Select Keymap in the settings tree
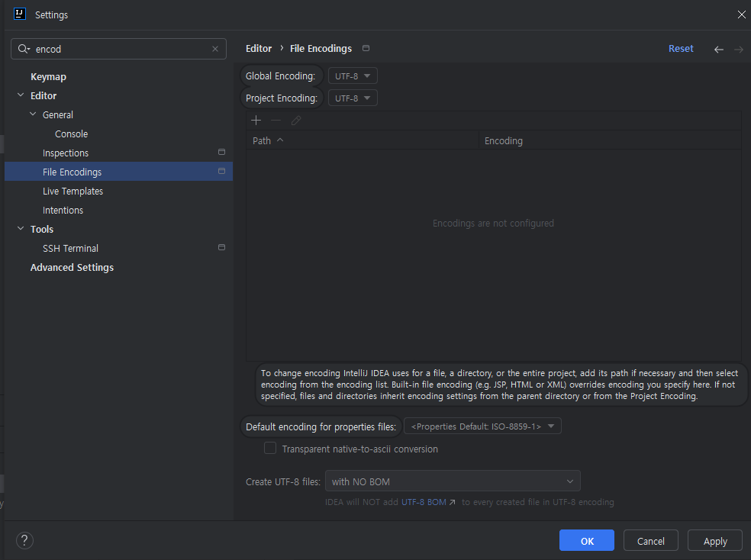This screenshot has height=560, width=751. [x=48, y=76]
